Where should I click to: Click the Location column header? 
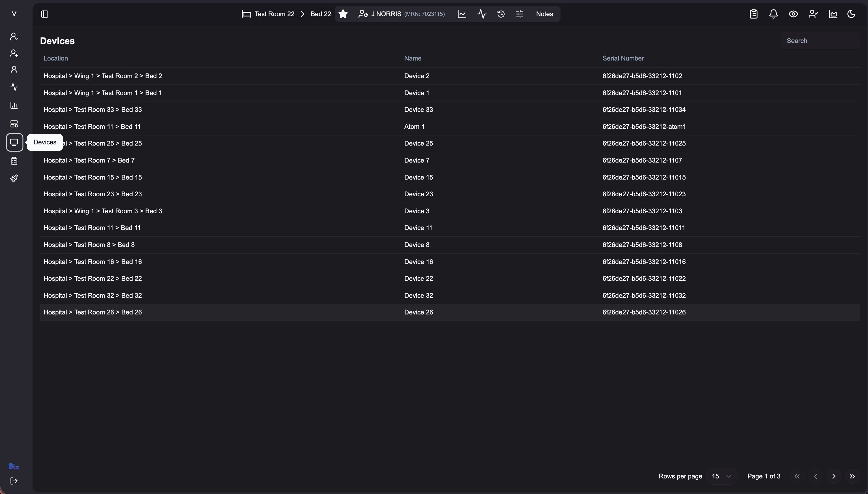[x=56, y=58]
